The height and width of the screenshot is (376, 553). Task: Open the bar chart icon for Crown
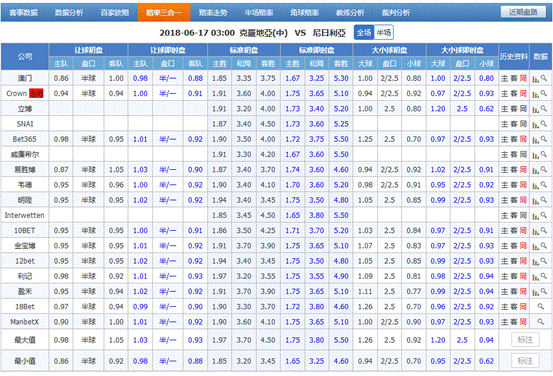pos(535,94)
